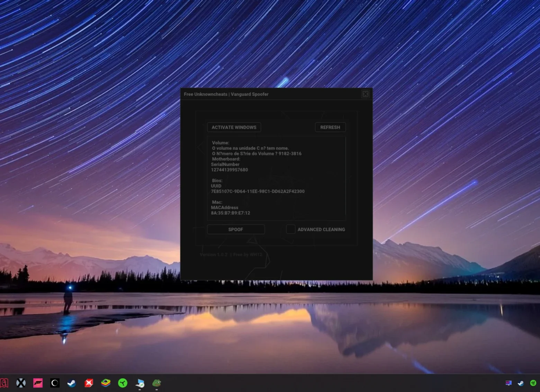Click the Steam system tray icon
Viewport: 540px width, 392px height.
pos(521,383)
